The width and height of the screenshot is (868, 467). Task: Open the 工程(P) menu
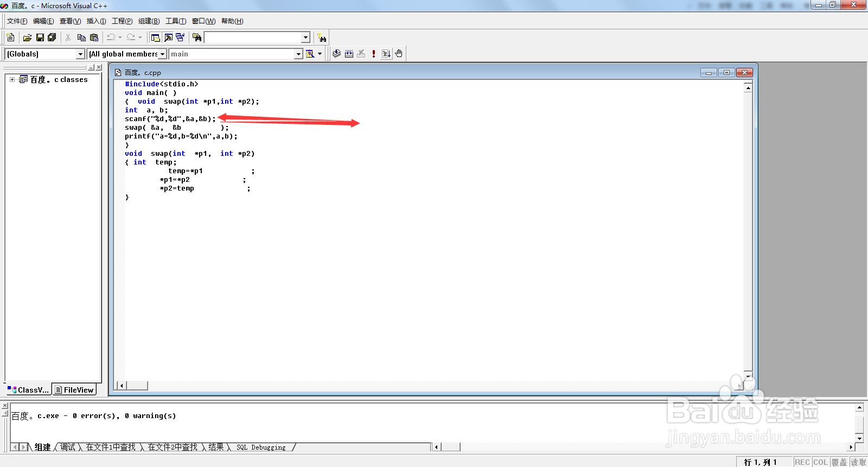[x=122, y=21]
